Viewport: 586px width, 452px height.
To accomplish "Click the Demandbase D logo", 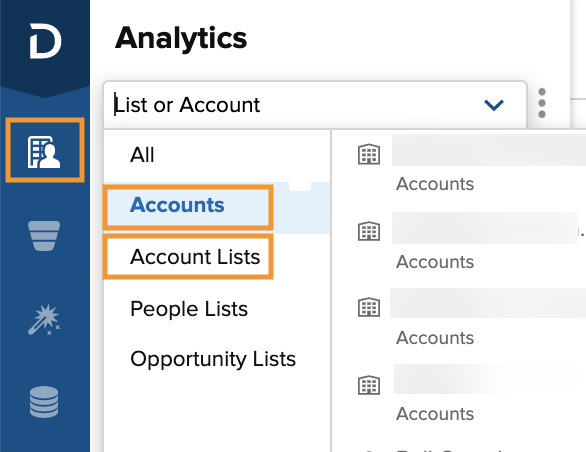I will [45, 41].
